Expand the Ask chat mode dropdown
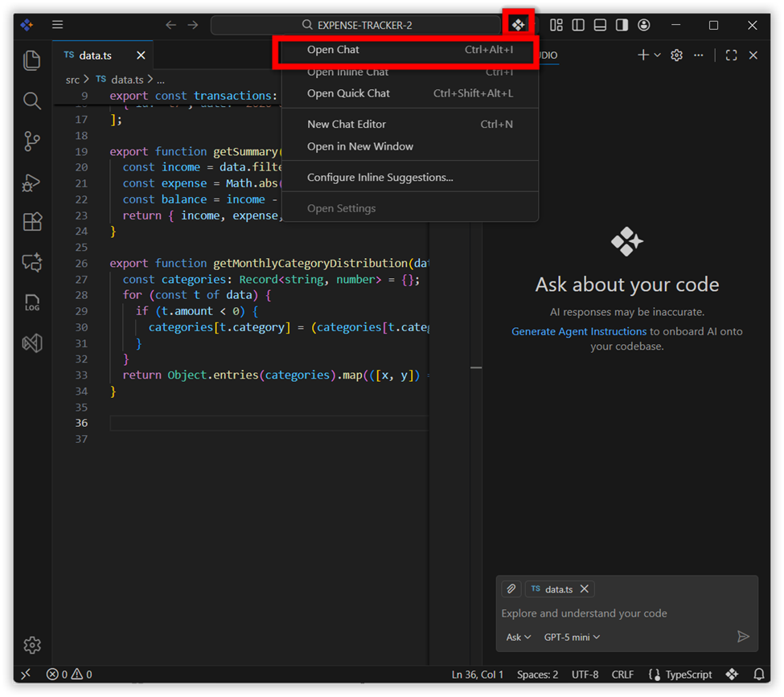 (518, 637)
